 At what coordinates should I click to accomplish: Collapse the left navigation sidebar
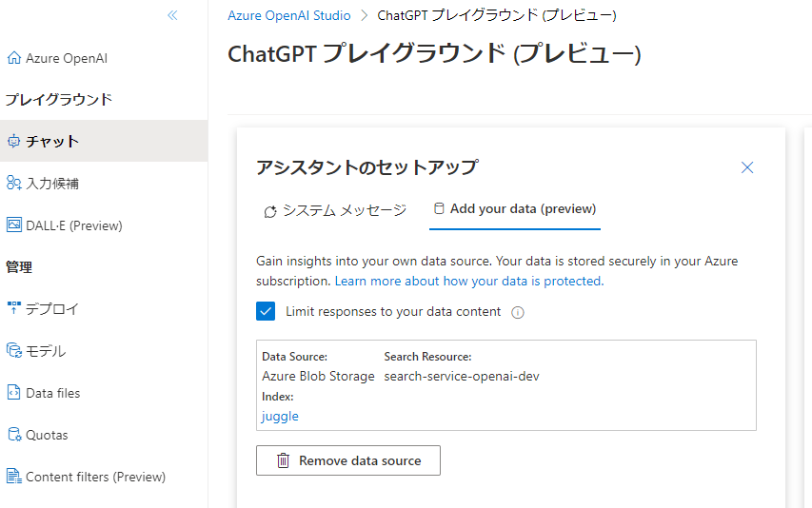click(172, 15)
